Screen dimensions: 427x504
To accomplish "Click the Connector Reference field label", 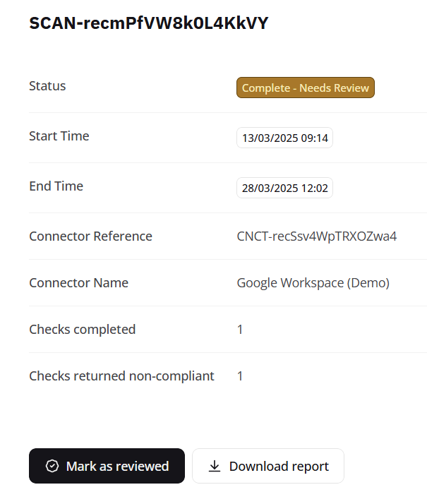I will 90,236.
